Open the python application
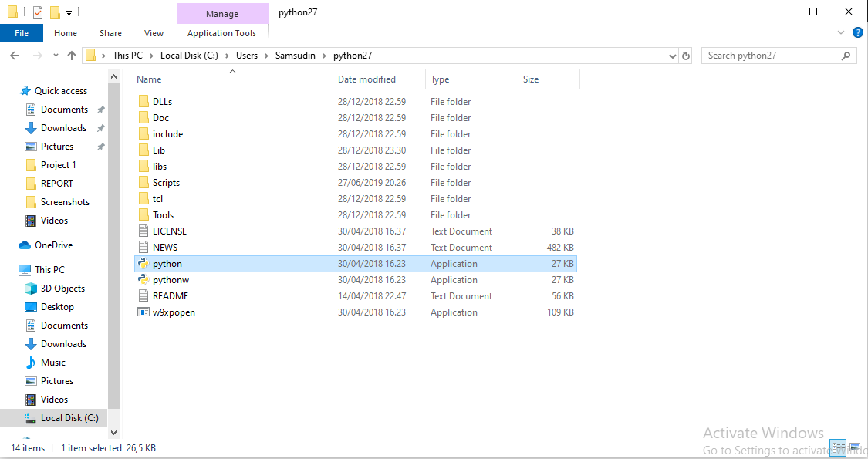 tap(166, 263)
